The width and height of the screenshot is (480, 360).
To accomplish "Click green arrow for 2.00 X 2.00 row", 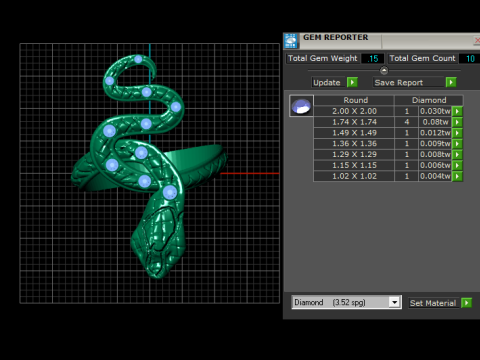I will click(457, 111).
